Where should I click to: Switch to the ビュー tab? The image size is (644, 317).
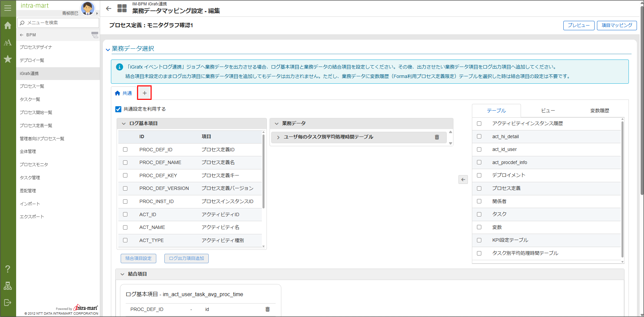tap(548, 111)
